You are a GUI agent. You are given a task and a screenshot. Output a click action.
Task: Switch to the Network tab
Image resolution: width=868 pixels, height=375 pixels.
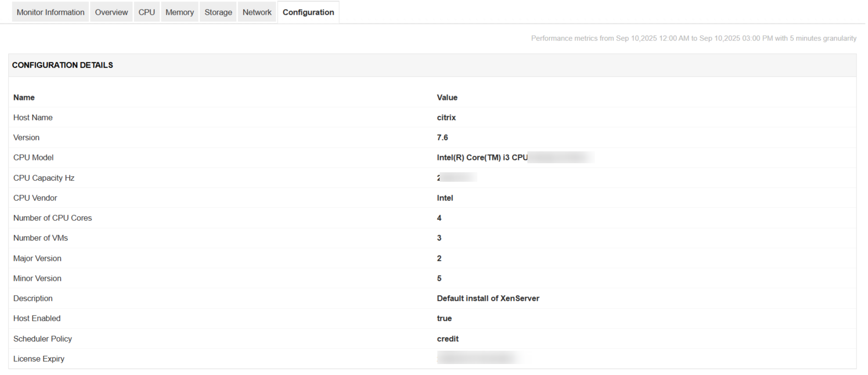[x=257, y=12]
